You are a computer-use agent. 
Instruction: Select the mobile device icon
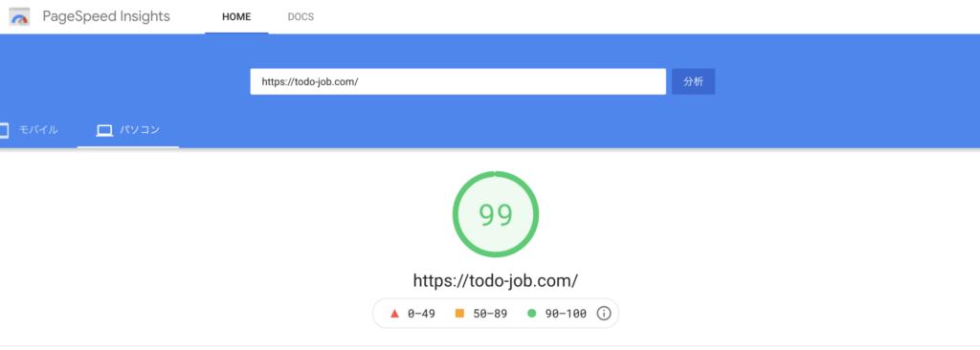(5, 131)
